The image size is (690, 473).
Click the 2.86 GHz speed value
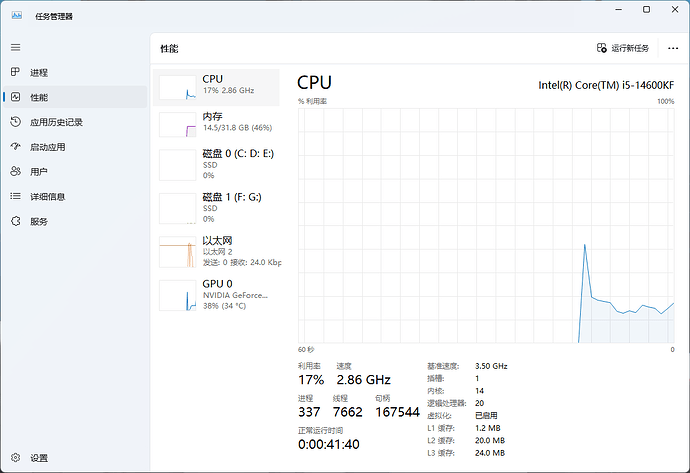tap(363, 380)
